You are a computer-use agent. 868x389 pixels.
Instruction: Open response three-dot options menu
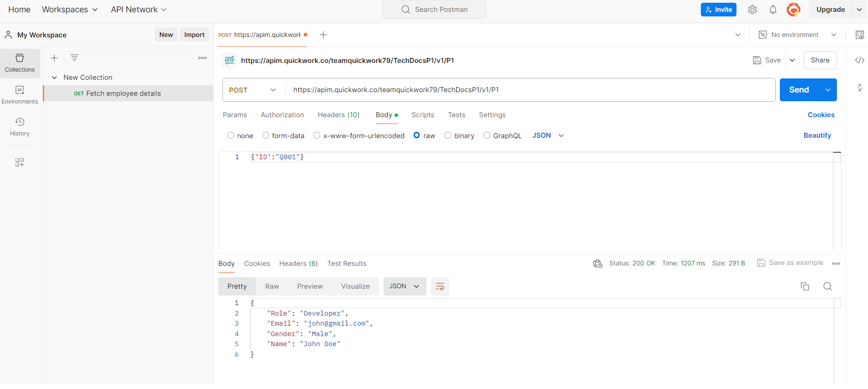836,264
